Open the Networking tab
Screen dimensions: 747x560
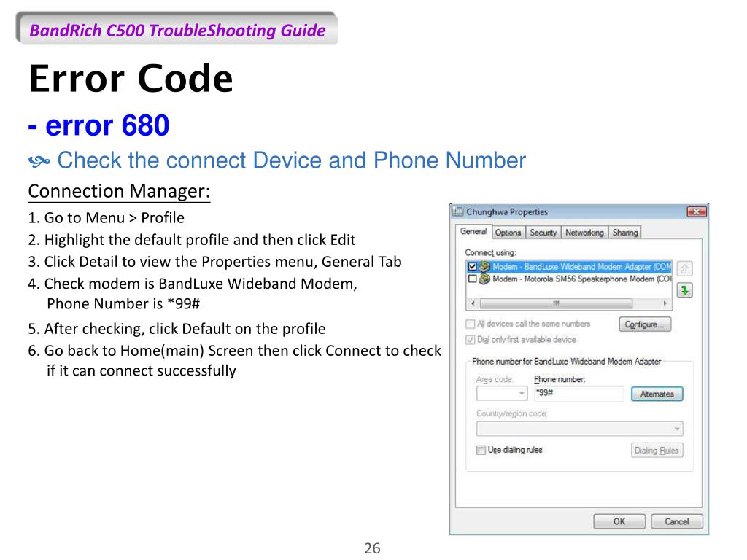584,233
